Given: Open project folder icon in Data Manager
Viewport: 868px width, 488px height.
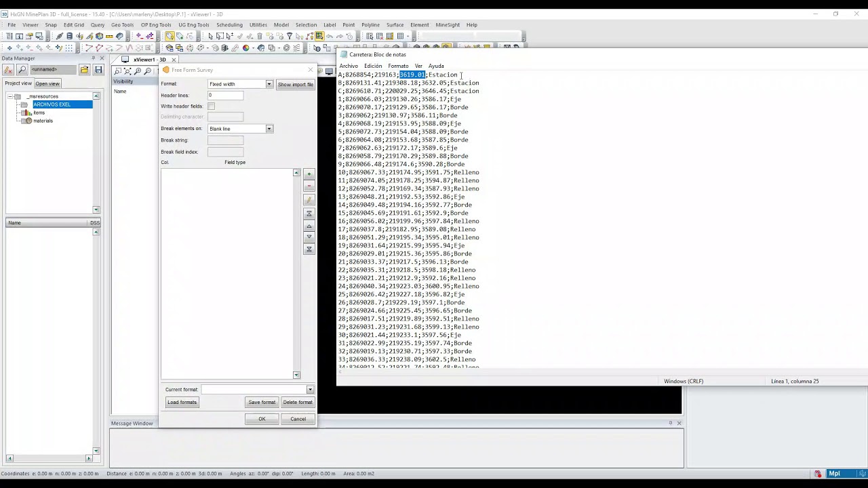Looking at the screenshot, I should [84, 70].
